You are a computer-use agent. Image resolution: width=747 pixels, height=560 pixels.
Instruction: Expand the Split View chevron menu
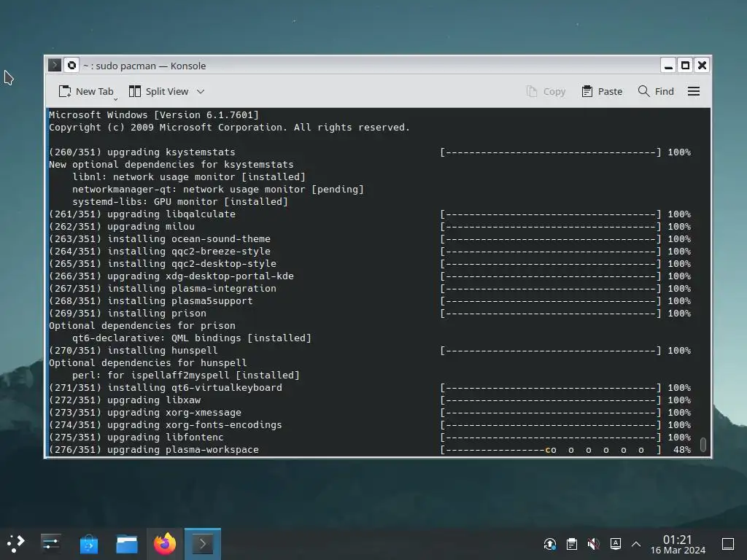201,91
